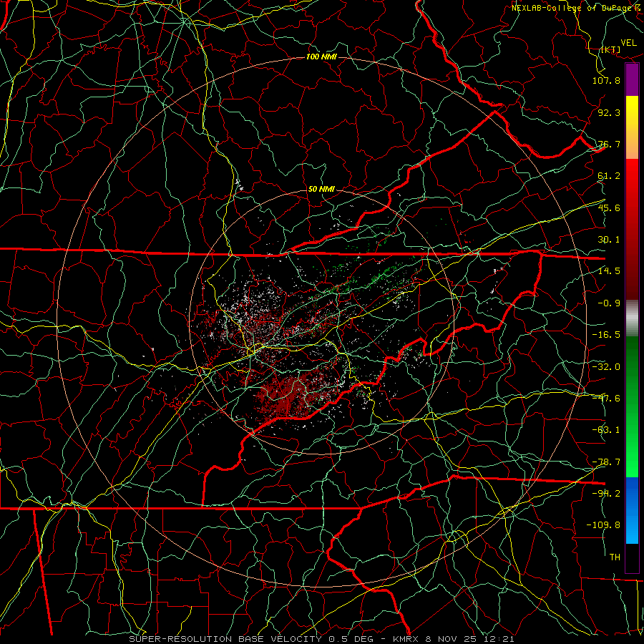The width and height of the screenshot is (644, 644).
Task: Click the 50 NMI range ring label
Action: click(x=321, y=190)
